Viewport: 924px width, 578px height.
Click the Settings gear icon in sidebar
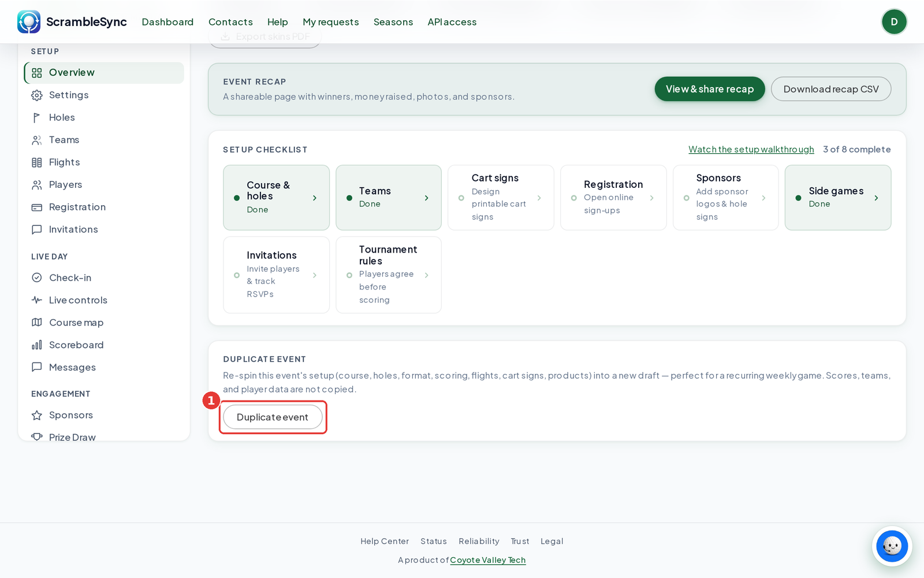(37, 95)
